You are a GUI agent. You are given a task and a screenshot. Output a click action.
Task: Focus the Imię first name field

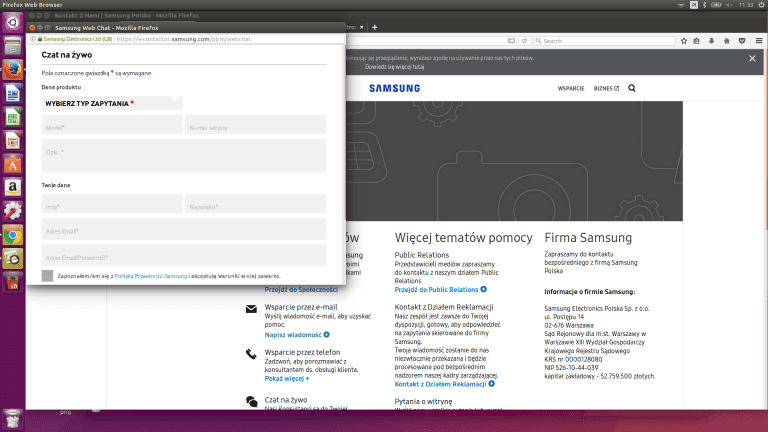112,204
